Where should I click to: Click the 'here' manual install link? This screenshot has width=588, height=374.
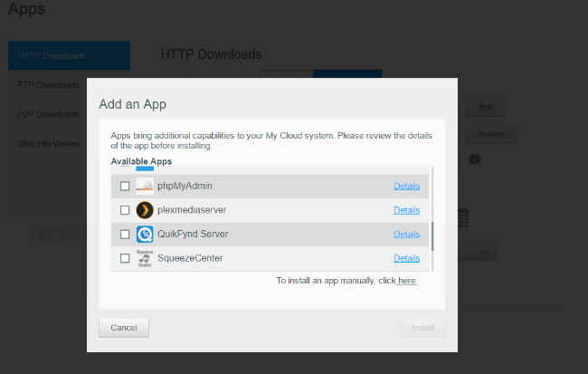407,281
